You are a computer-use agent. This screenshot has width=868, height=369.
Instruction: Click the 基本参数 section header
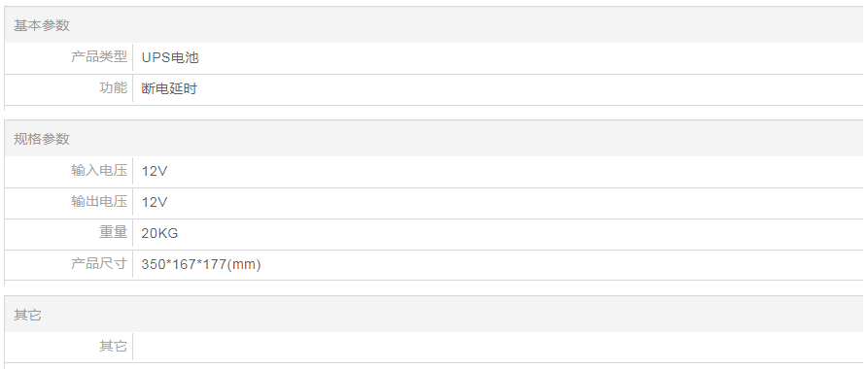[x=42, y=25]
